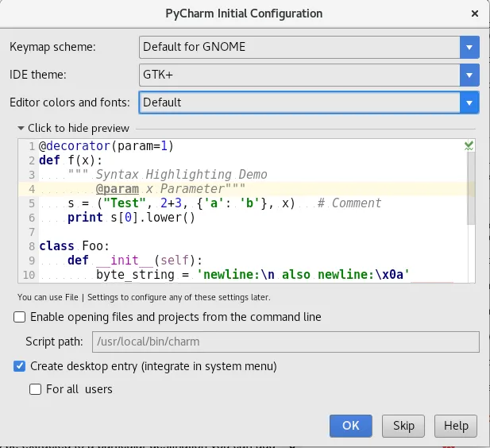The width and height of the screenshot is (490, 448).
Task: Click the '# Comment' text in preview
Action: (x=349, y=203)
